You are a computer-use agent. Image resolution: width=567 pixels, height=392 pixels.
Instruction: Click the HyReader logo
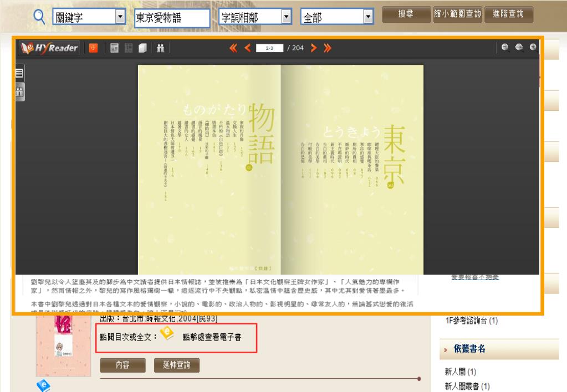[x=49, y=48]
